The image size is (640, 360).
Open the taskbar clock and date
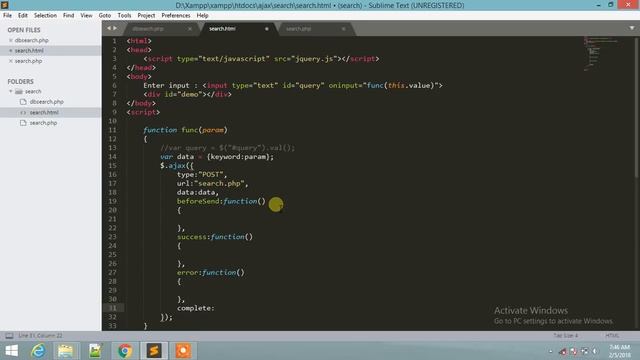pyautogui.click(x=619, y=351)
